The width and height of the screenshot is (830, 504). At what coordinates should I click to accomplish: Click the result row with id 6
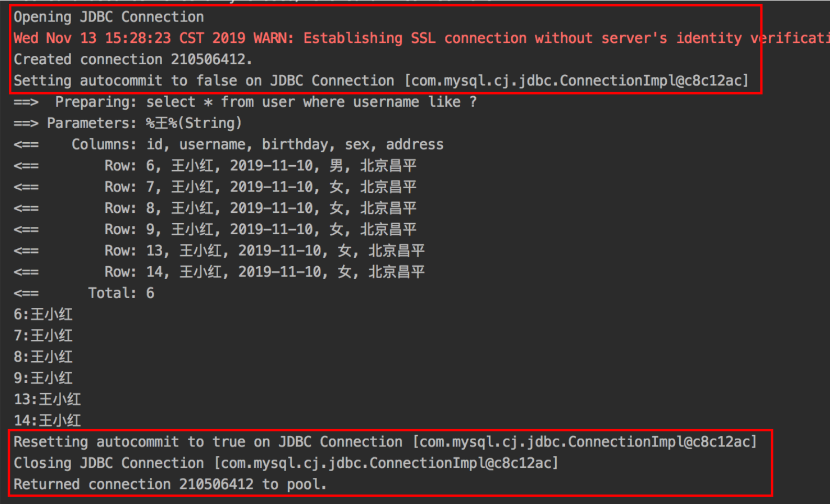point(260,166)
